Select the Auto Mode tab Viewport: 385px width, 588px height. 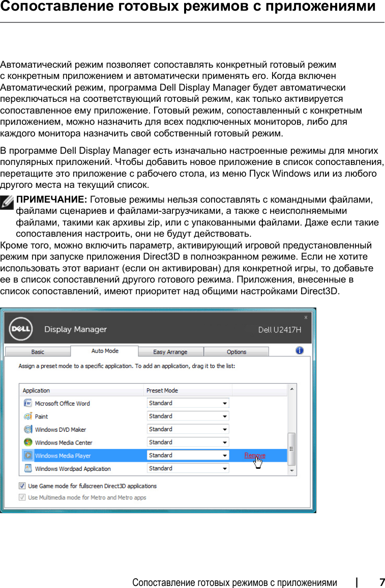tap(104, 351)
